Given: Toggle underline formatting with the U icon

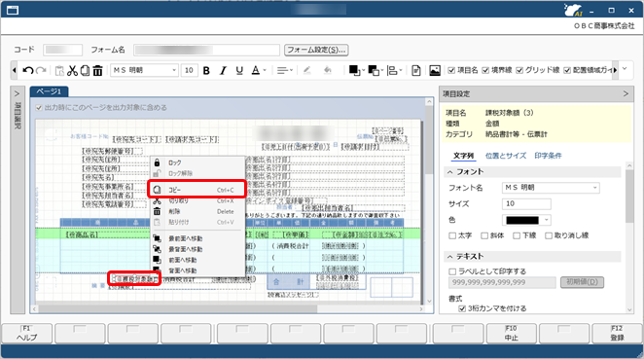Looking at the screenshot, I should click(239, 71).
